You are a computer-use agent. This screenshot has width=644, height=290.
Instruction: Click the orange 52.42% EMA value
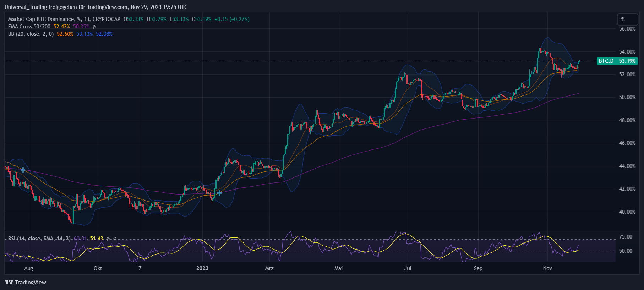click(61, 27)
